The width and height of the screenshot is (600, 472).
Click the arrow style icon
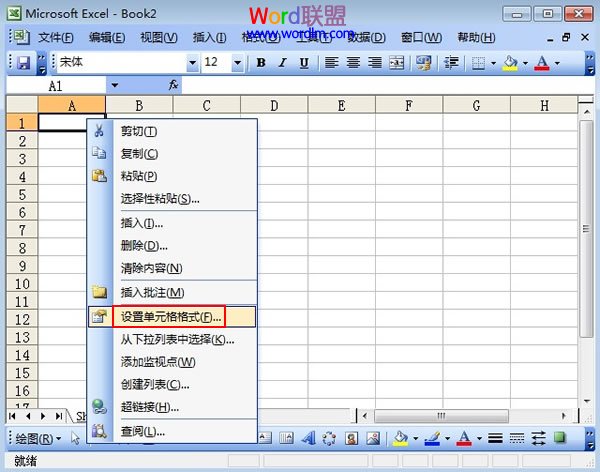pos(538,438)
